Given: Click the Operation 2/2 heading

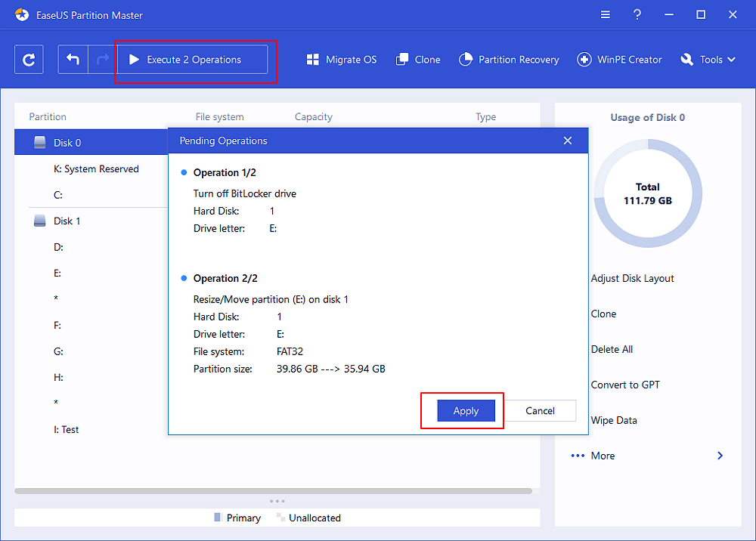Looking at the screenshot, I should pos(225,279).
